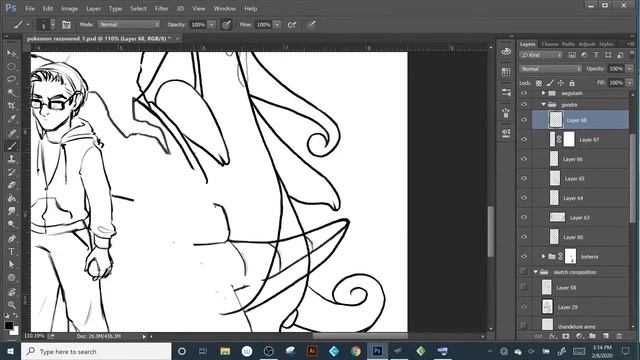Delete layer trash button
This screenshot has height=360, width=640.
pyautogui.click(x=619, y=336)
